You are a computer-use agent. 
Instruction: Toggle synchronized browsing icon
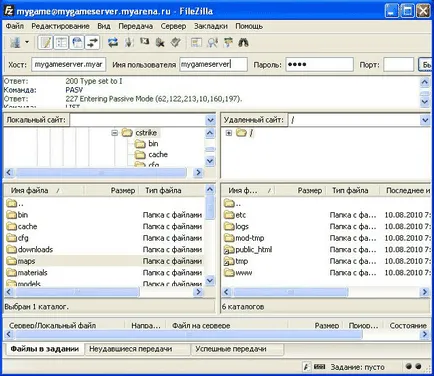click(228, 43)
